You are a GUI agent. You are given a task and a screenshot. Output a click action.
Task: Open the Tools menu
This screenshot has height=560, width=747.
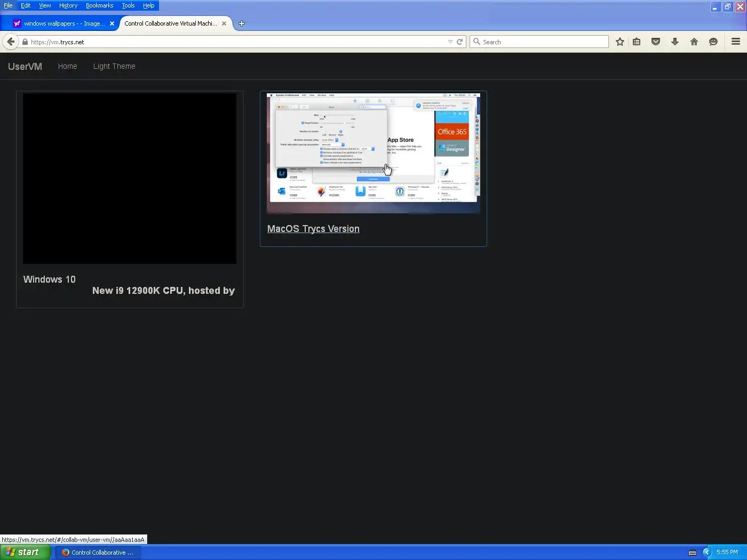pyautogui.click(x=128, y=5)
